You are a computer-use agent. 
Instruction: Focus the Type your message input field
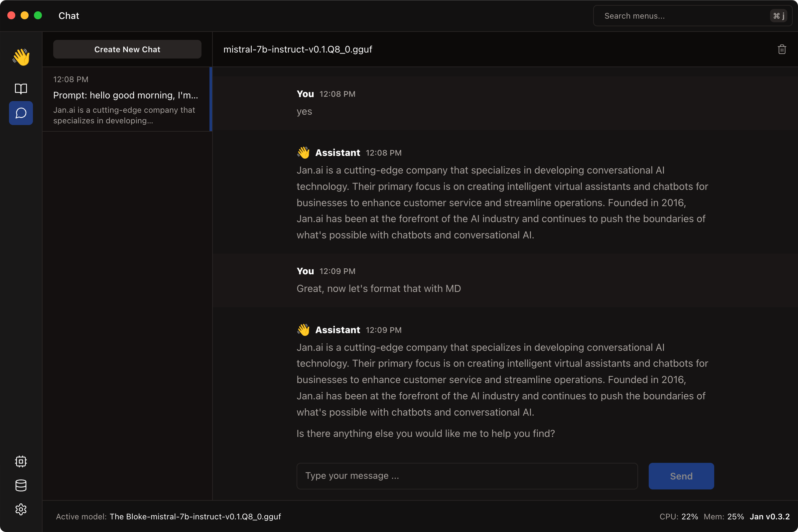467,476
